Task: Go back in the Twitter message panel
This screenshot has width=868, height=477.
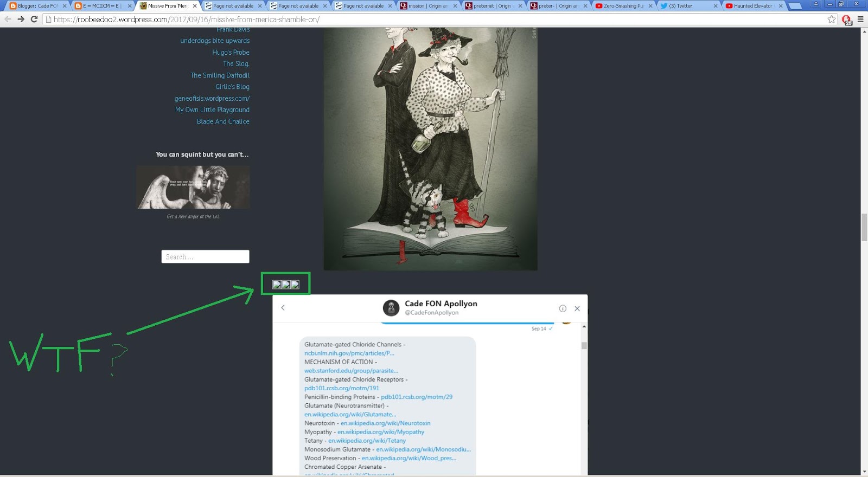Action: pos(283,308)
